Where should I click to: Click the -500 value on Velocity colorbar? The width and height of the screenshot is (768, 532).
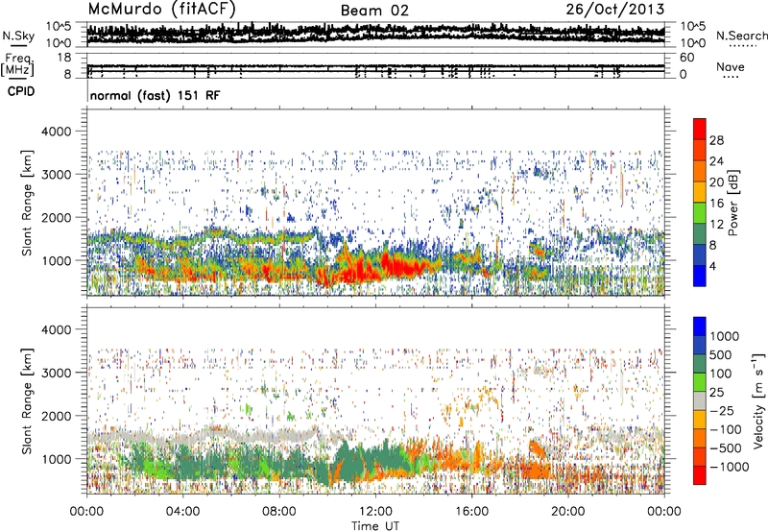726,448
